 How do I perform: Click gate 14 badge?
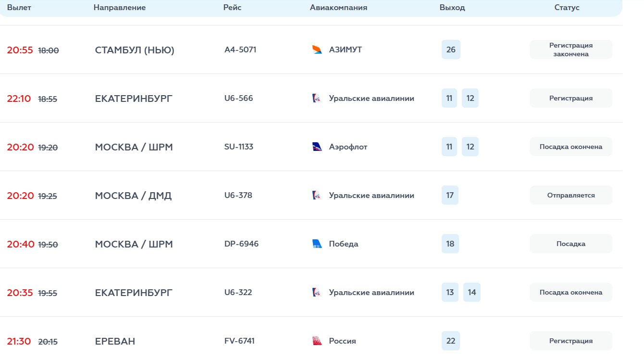472,292
